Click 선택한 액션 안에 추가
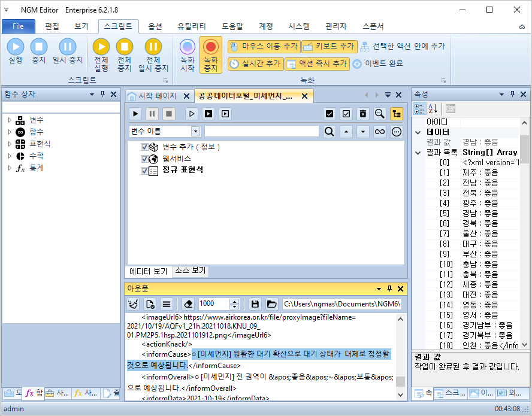 (x=403, y=47)
